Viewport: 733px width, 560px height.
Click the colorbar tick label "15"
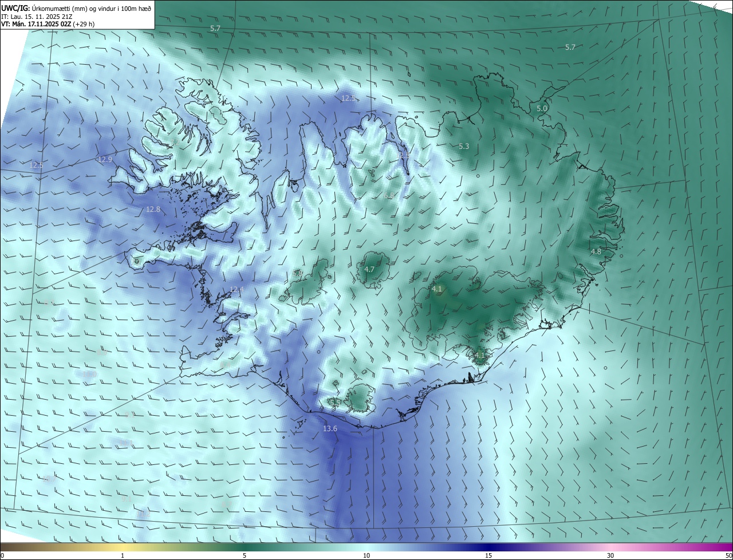tap(488, 556)
